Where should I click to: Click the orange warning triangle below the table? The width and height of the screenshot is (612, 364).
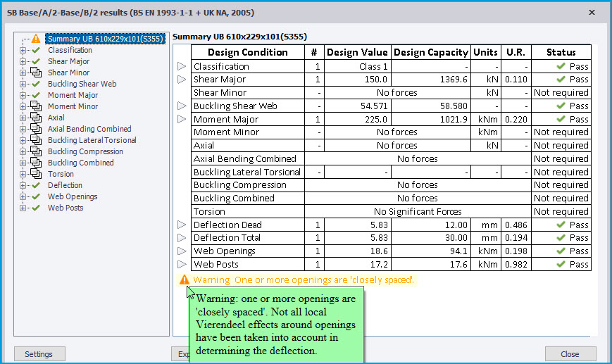coord(185,280)
